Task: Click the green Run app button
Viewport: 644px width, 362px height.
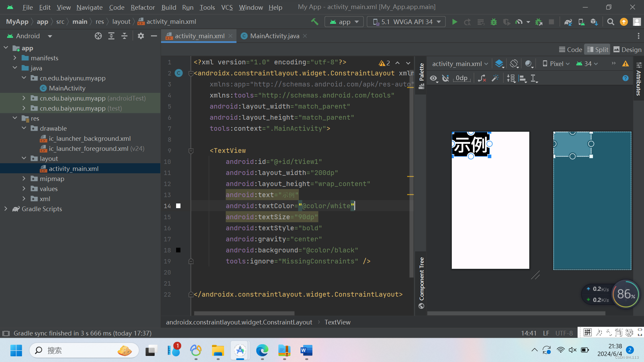Action: 454,22
